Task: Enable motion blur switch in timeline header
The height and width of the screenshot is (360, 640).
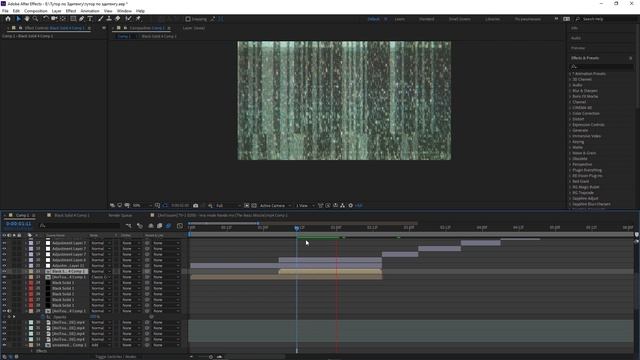Action: (x=168, y=226)
